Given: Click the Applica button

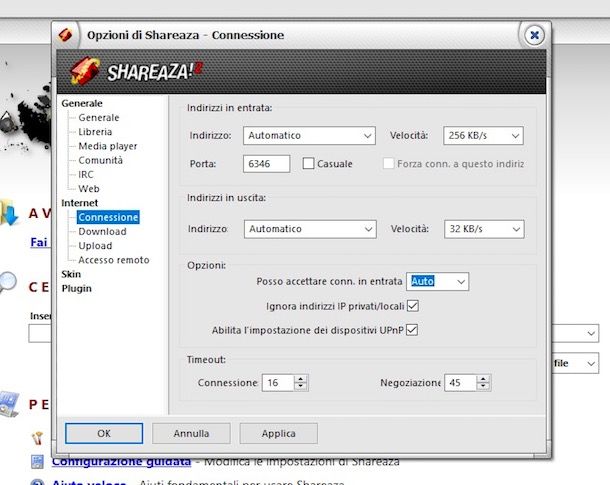Looking at the screenshot, I should tap(279, 433).
